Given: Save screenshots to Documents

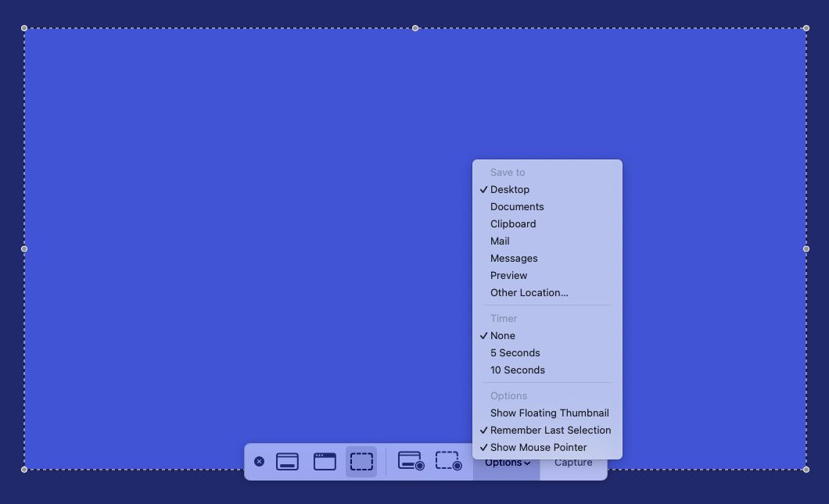Looking at the screenshot, I should [516, 206].
